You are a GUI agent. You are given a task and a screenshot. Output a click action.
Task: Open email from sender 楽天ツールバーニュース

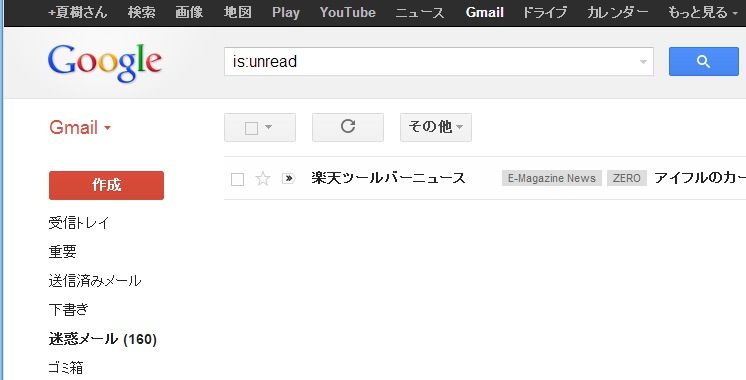tap(388, 178)
